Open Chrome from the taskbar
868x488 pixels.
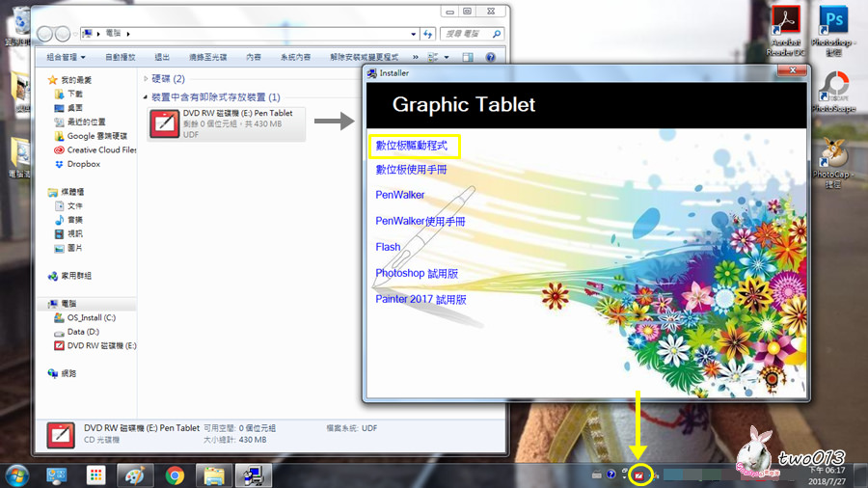tap(175, 474)
